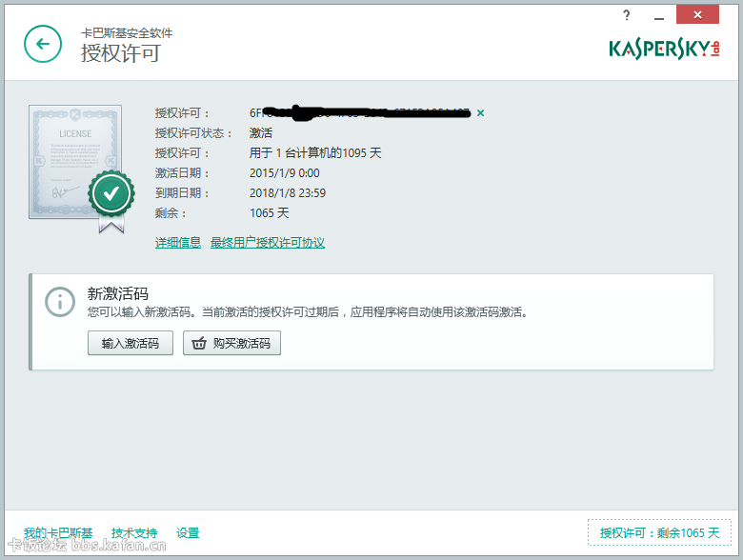Select the expiry date 2018/1/8 23:59
Viewport: 743px width, 560px height.
(x=288, y=192)
